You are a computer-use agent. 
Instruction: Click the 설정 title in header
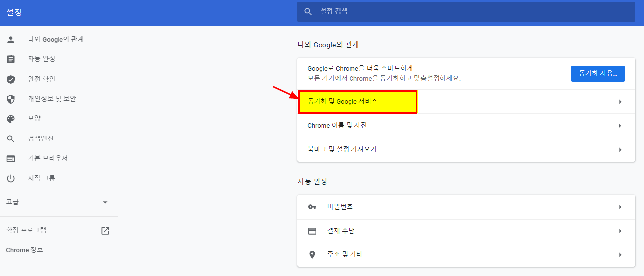pyautogui.click(x=14, y=12)
